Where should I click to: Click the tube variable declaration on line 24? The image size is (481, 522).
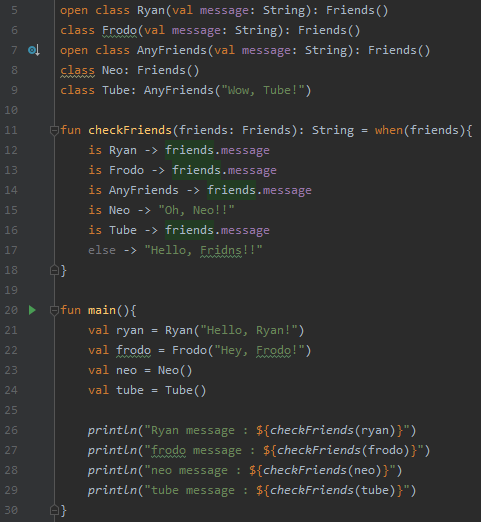click(x=130, y=390)
